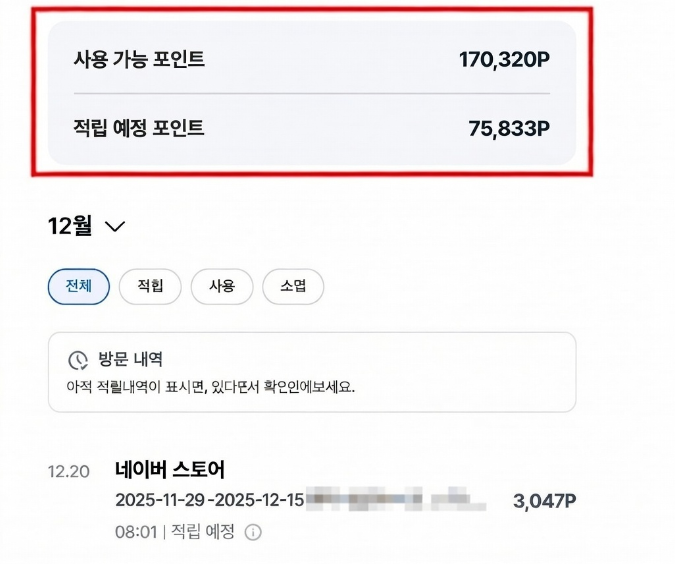The height and width of the screenshot is (564, 675).
Task: Switch to the 적립 filter chip
Action: (150, 287)
